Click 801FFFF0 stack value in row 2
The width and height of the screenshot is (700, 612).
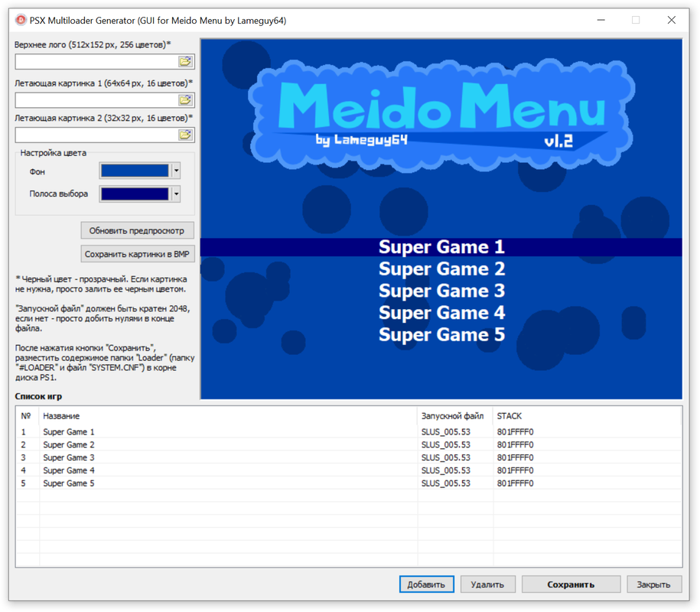[515, 444]
